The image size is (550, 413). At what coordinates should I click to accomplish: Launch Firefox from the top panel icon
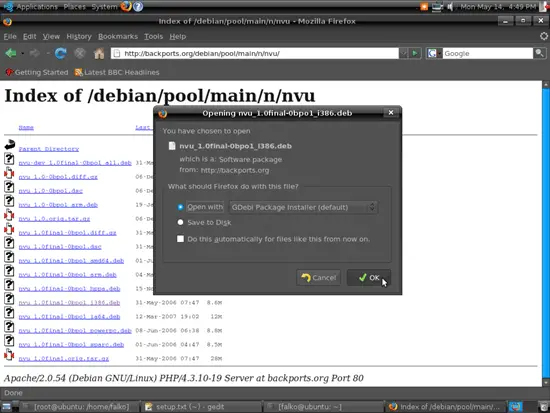pos(126,6)
